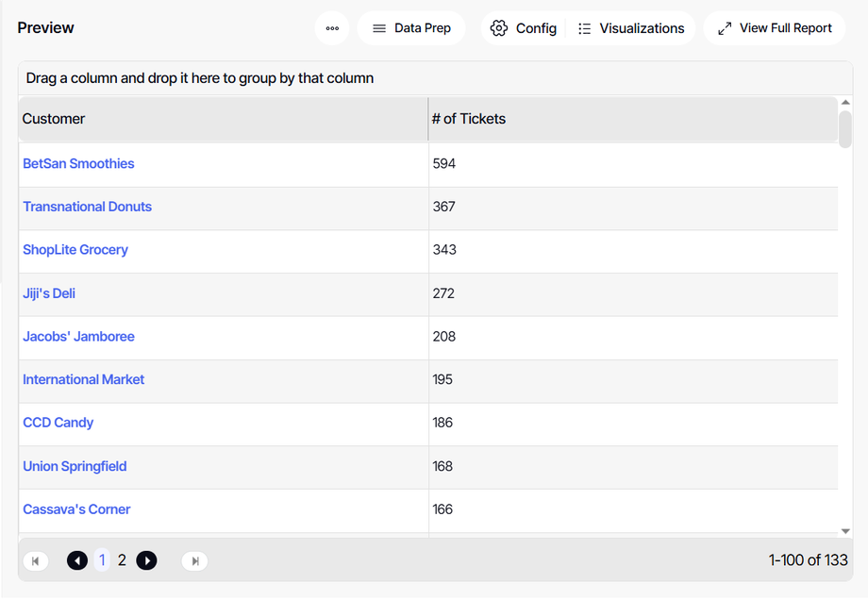Select page 1 in pagination

(x=102, y=560)
